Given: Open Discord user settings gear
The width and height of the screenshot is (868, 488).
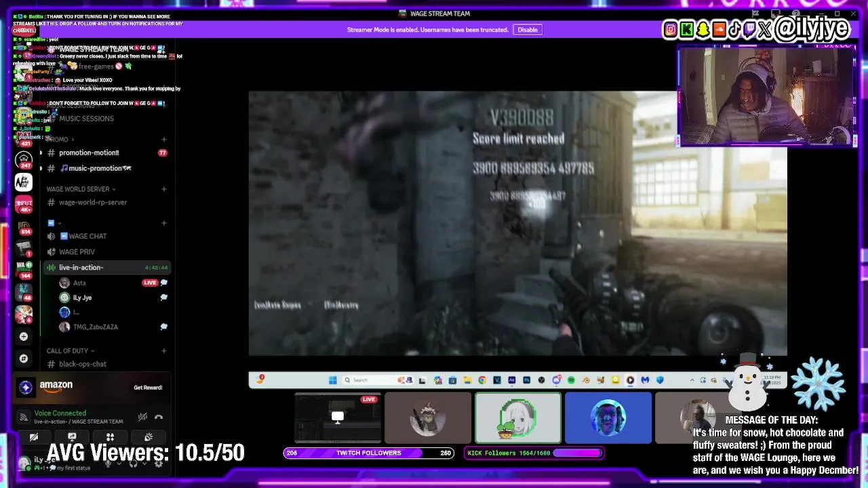Looking at the screenshot, I should pyautogui.click(x=159, y=464).
